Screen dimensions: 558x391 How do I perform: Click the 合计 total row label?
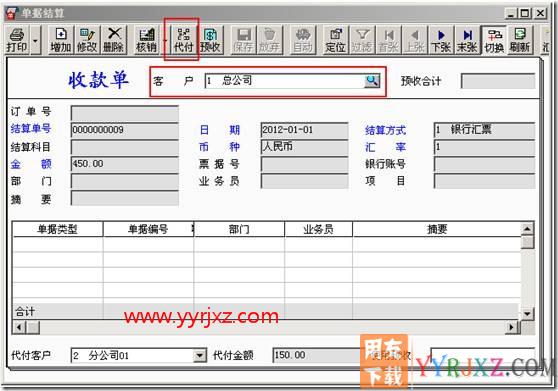click(25, 312)
